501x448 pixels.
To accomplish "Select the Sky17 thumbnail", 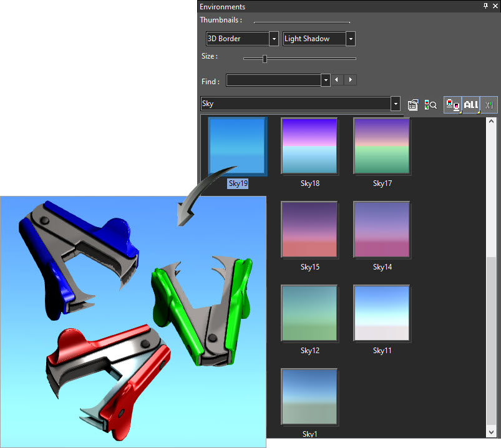I will 382,147.
